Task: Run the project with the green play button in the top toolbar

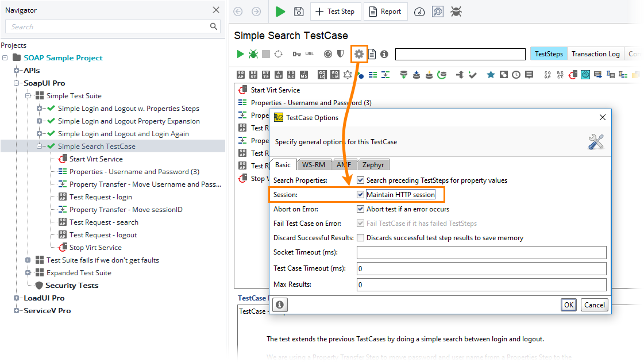Action: [280, 11]
